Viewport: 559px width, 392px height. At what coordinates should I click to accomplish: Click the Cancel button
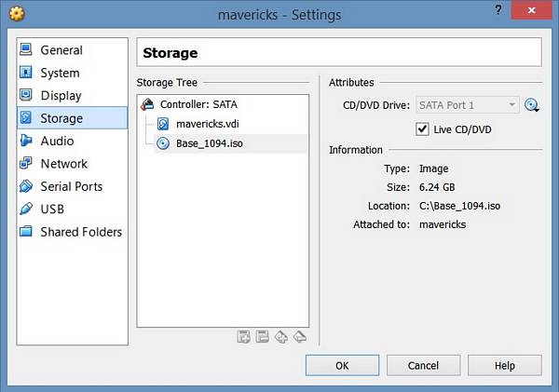coord(422,365)
